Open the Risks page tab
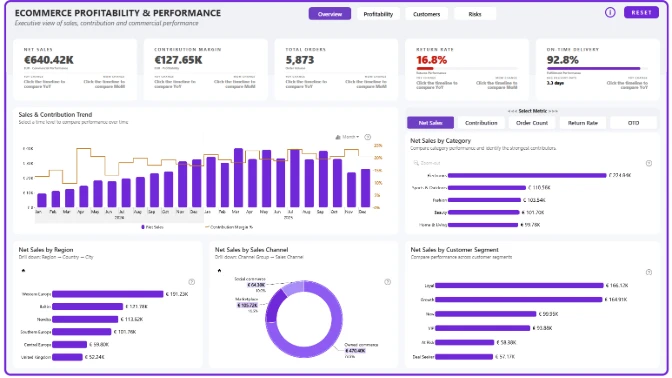672x378 pixels. click(475, 14)
